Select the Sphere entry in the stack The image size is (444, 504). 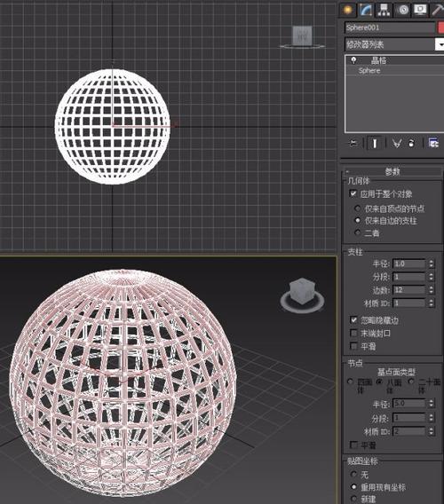(x=369, y=71)
